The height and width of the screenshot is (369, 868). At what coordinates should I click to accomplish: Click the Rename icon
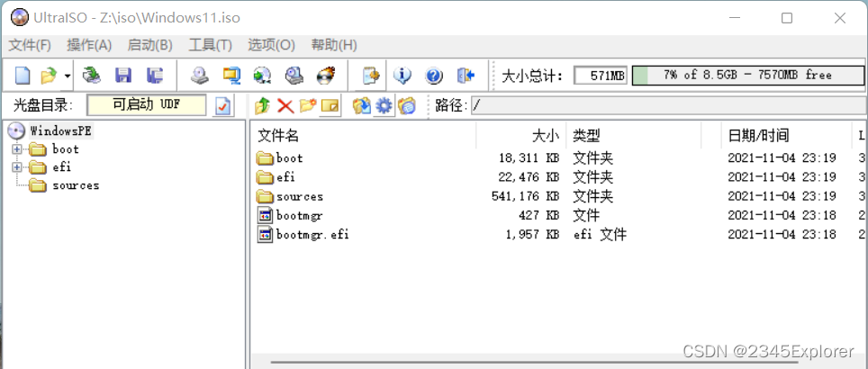click(330, 105)
